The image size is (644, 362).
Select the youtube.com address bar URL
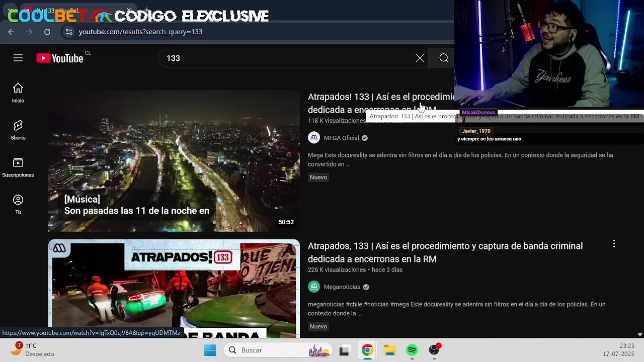140,32
